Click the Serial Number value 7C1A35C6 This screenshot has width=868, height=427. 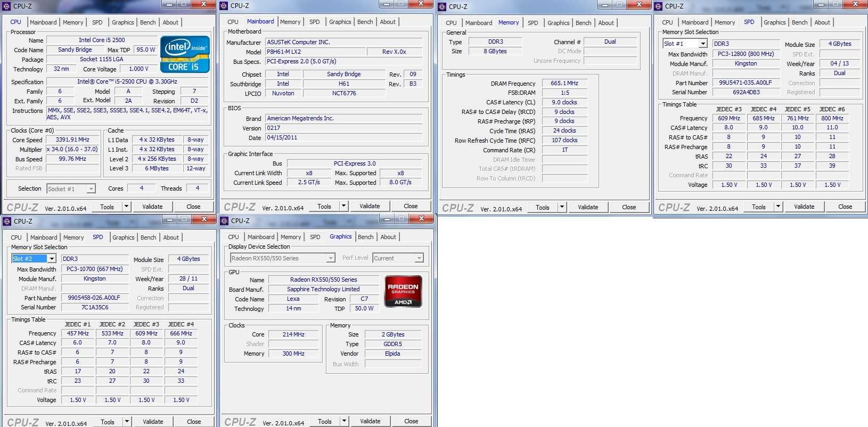coord(95,307)
